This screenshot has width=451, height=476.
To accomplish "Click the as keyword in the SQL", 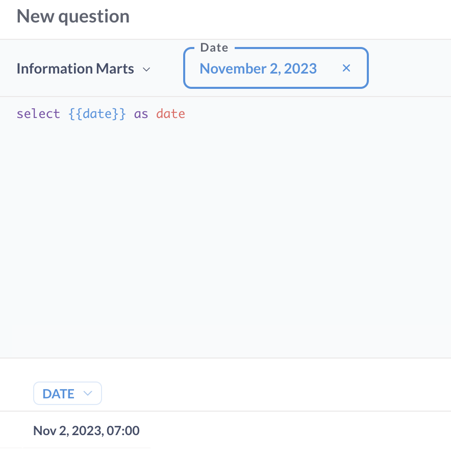I will [141, 113].
